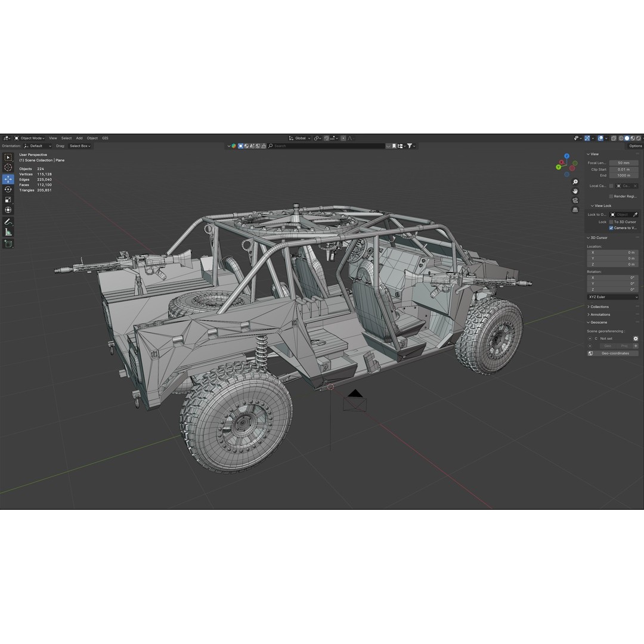Enable the To 3D Cursor lock checkbox
This screenshot has height=644, width=644.
[612, 221]
